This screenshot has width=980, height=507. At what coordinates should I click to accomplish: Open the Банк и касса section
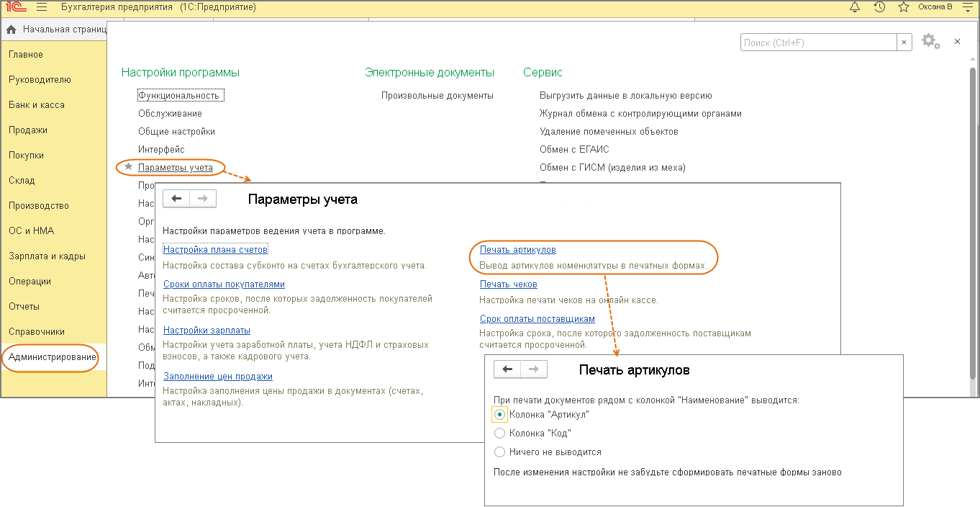pyautogui.click(x=37, y=105)
